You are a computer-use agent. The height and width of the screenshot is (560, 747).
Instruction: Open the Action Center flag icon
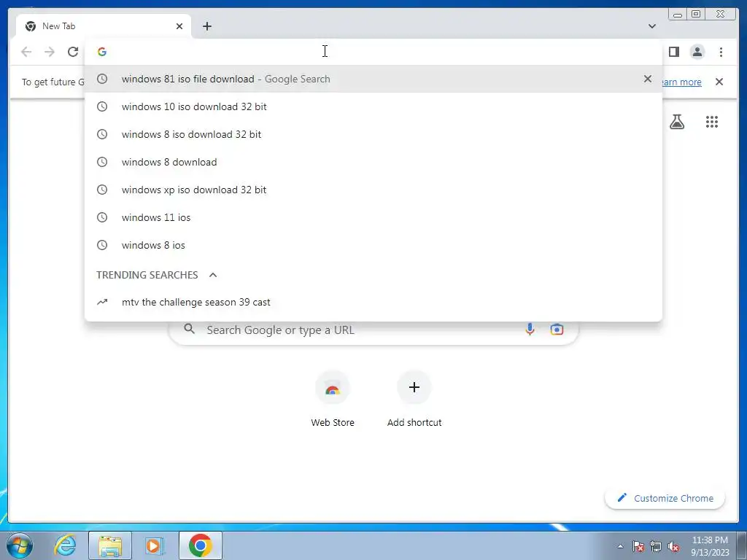click(x=638, y=546)
